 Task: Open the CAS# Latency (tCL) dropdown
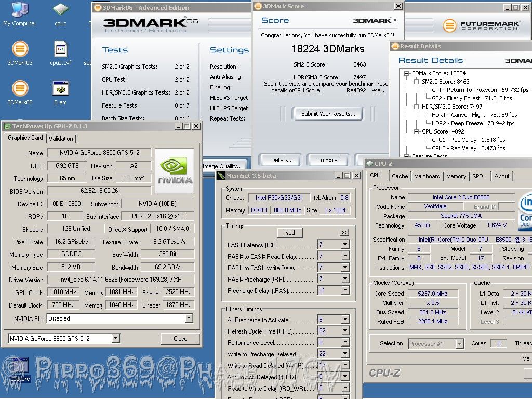[345, 245]
